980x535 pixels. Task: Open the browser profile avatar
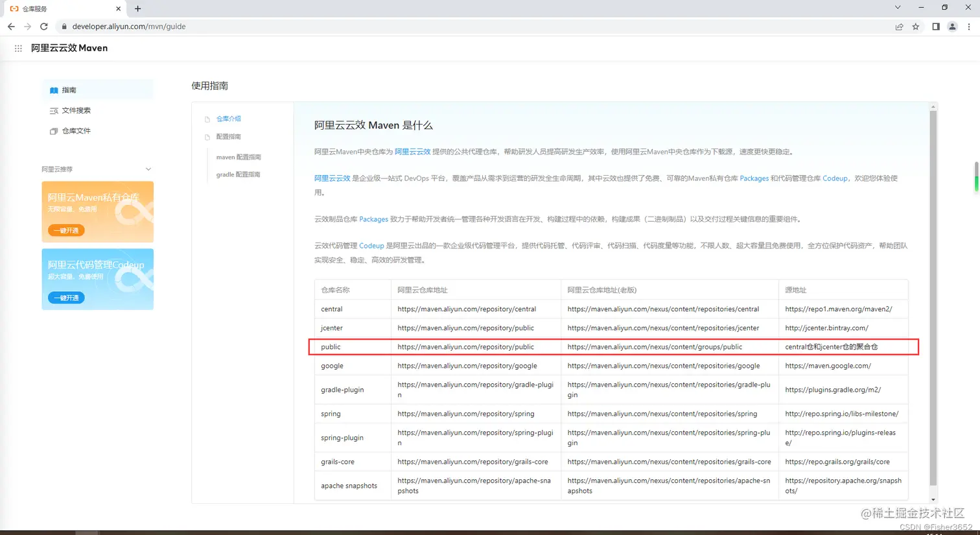(952, 27)
